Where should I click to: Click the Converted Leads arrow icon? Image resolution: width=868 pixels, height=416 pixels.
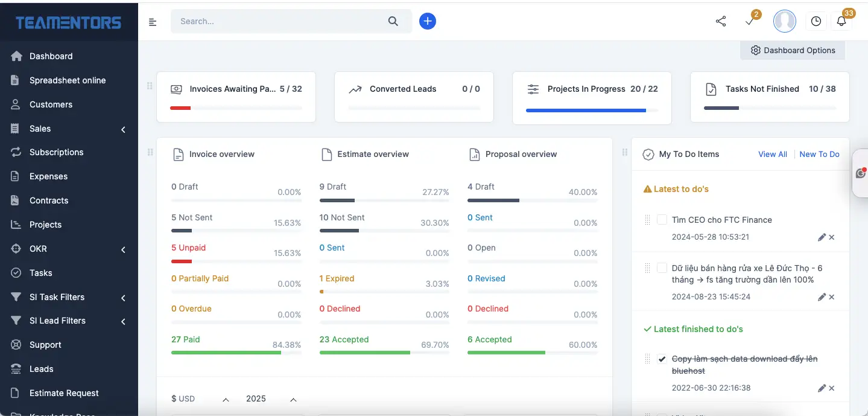pos(355,89)
